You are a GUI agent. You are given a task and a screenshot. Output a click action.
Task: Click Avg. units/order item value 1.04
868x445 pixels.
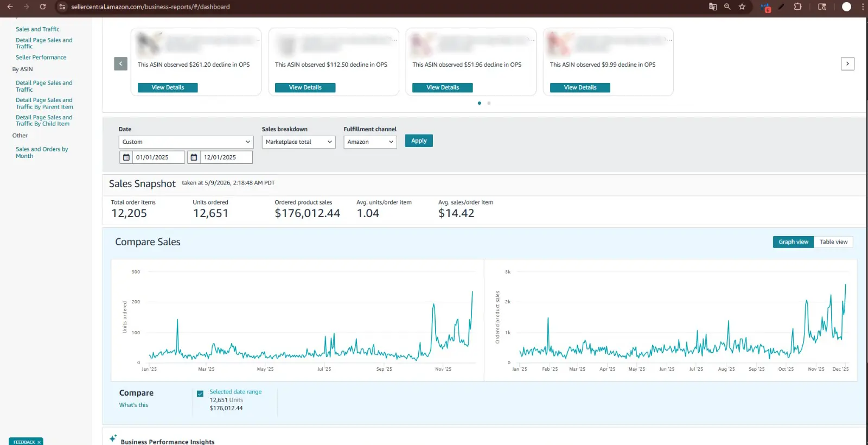[x=368, y=213]
